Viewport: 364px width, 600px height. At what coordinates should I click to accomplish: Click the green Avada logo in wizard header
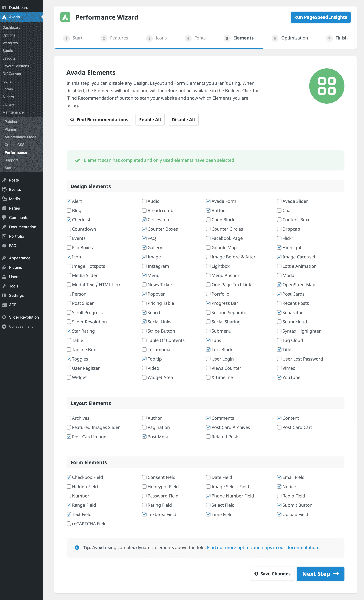(x=65, y=17)
